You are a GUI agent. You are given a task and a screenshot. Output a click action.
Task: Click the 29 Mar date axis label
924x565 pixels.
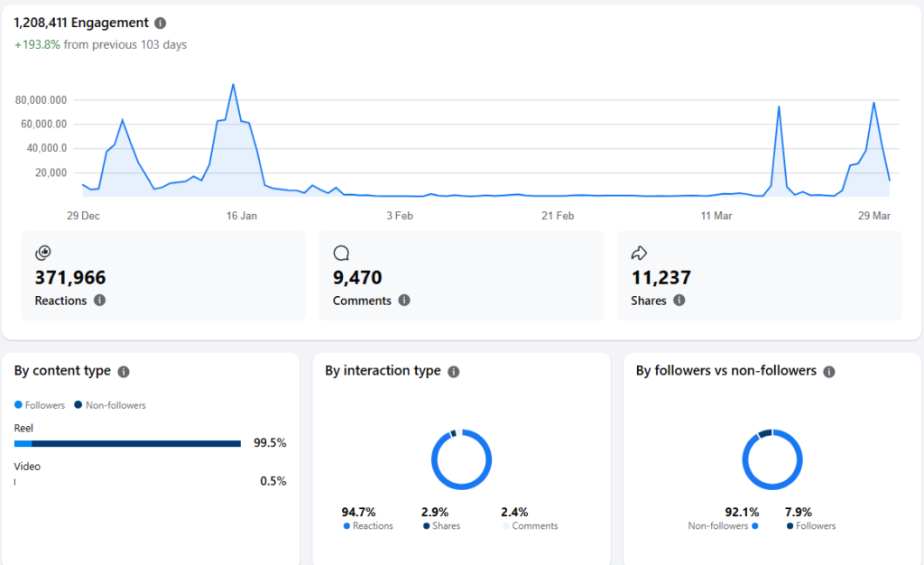tap(873, 216)
